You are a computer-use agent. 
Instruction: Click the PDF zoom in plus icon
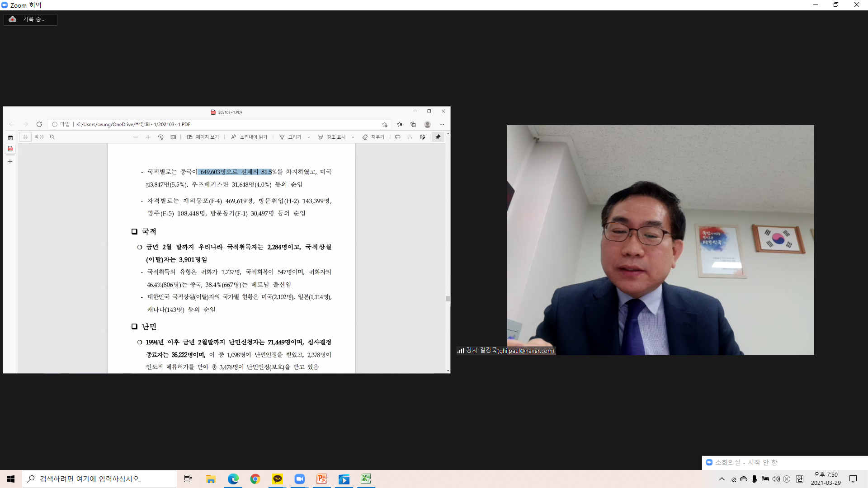pyautogui.click(x=148, y=137)
